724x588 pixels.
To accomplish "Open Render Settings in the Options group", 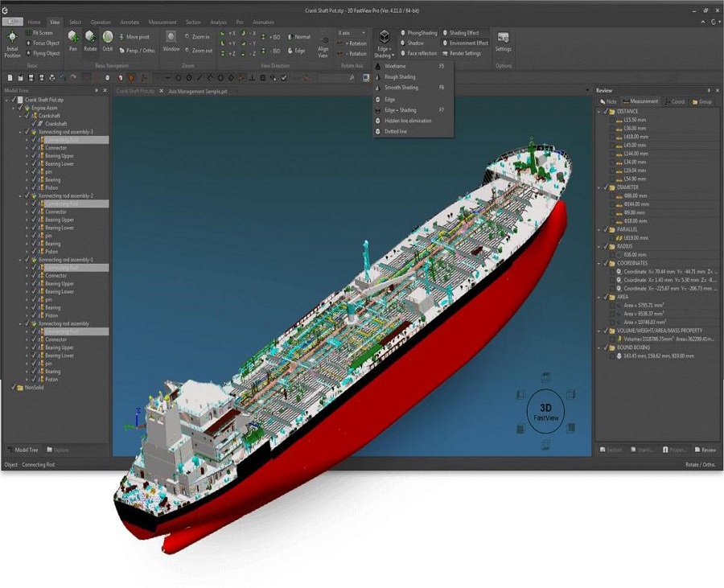I will pos(466,53).
